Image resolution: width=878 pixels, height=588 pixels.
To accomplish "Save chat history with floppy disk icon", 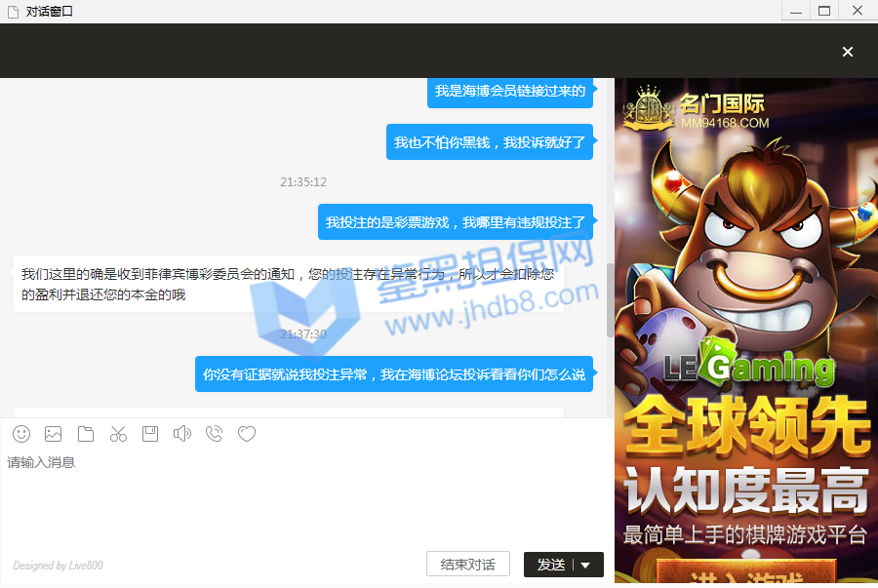I will click(x=150, y=434).
